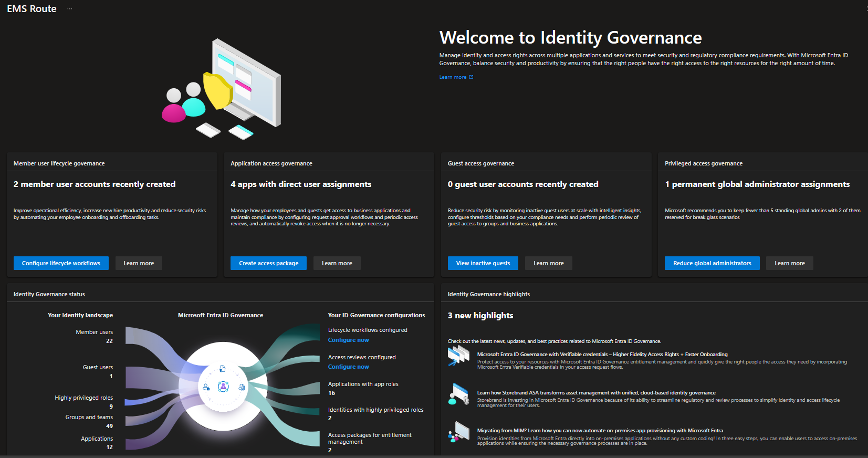Click Configure now under Lifecycle workflows configured
Viewport: 868px width, 458px height.
pos(348,340)
